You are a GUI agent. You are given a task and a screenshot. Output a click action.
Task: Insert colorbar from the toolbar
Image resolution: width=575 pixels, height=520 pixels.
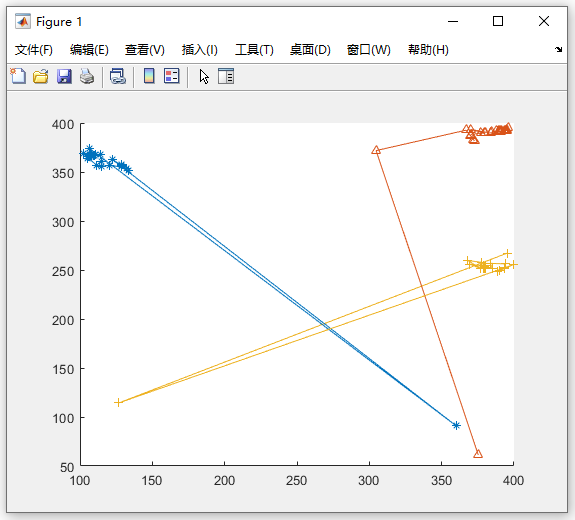pyautogui.click(x=149, y=76)
